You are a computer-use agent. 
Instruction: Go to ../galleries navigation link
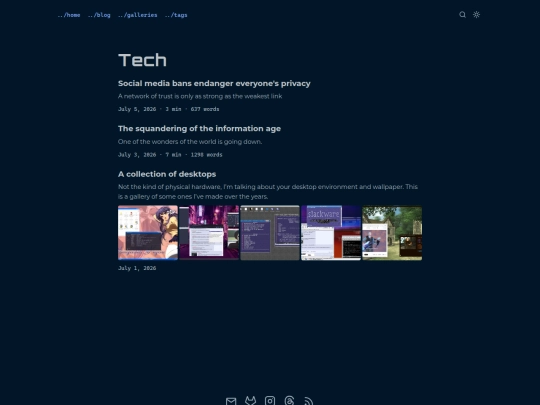tap(137, 15)
